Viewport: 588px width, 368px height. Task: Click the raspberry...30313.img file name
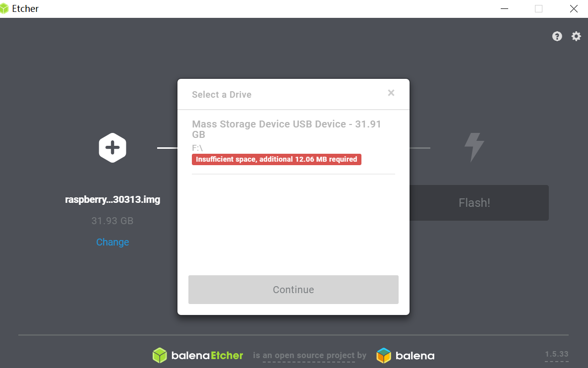113,199
